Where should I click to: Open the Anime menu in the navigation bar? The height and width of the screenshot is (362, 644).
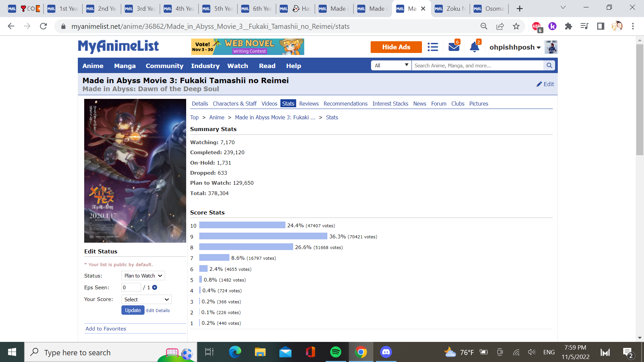[x=93, y=66]
